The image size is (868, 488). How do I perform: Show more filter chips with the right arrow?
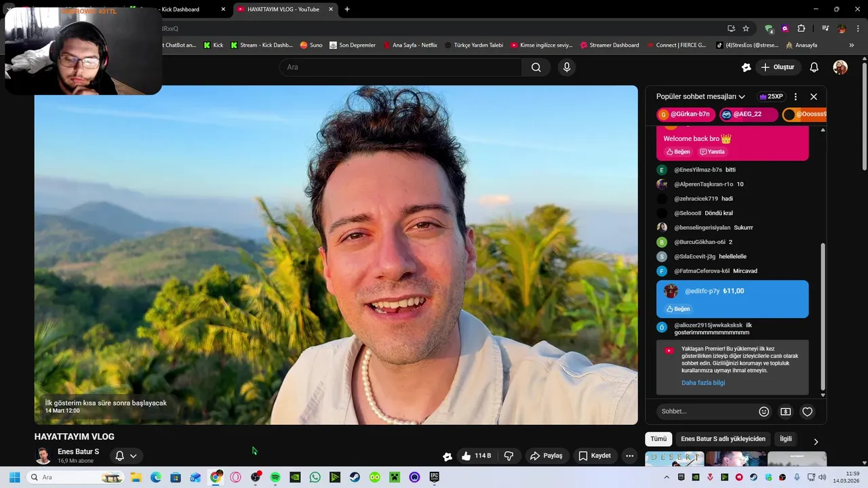(x=816, y=442)
